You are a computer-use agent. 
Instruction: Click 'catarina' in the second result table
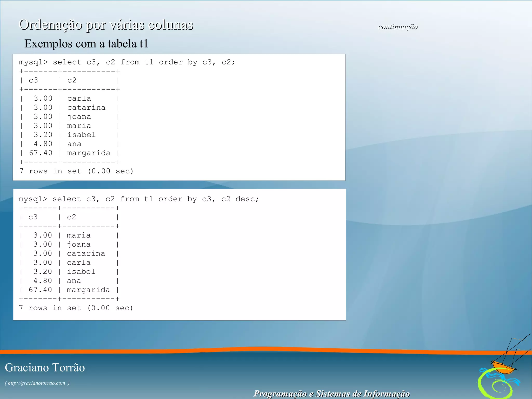click(x=86, y=253)
